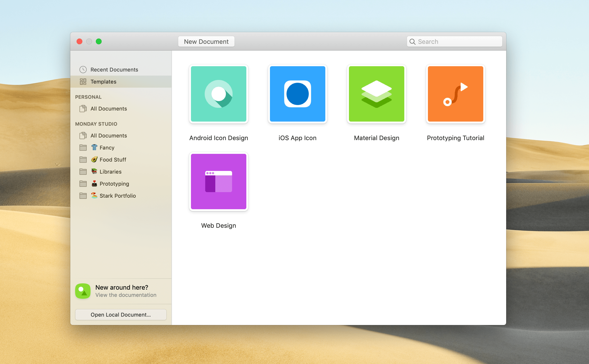Select All Documents under Monday Studio

109,136
